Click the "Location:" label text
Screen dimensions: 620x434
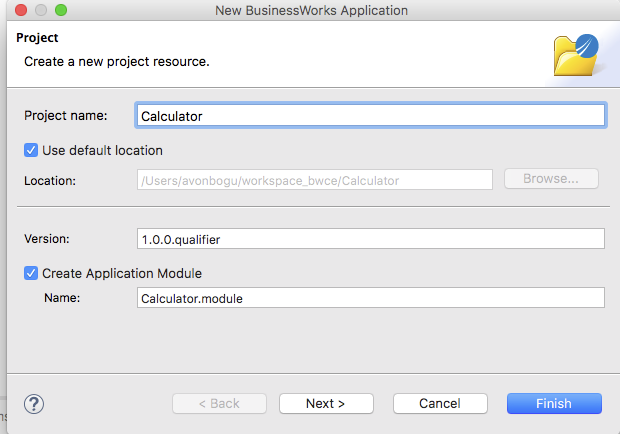(x=52, y=180)
